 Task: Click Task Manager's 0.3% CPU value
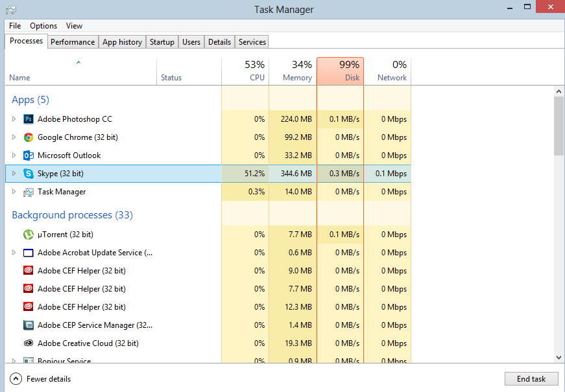[x=257, y=192]
